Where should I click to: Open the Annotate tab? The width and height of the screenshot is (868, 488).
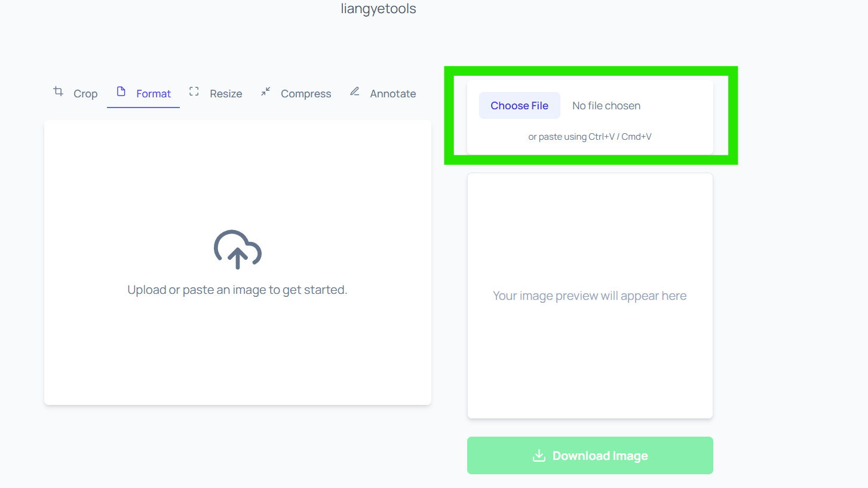392,94
